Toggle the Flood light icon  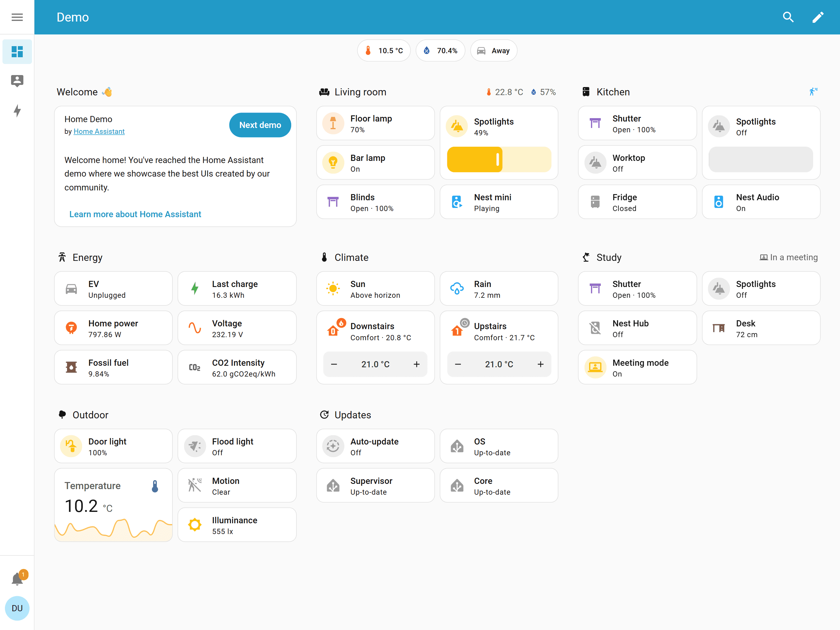pos(195,446)
